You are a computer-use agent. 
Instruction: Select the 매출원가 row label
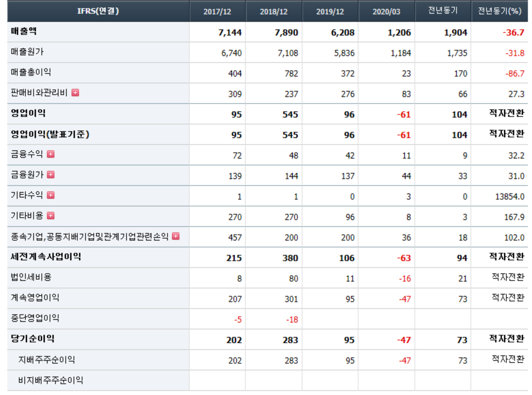[27, 51]
